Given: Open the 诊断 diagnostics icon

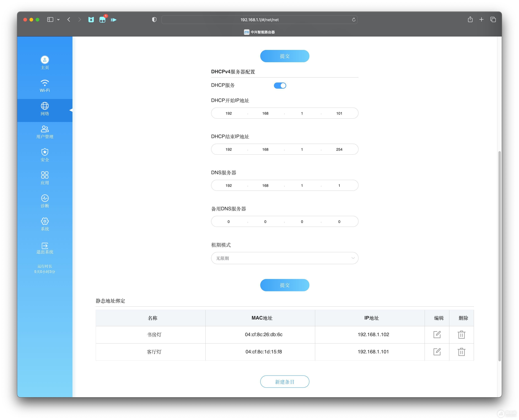Looking at the screenshot, I should (45, 198).
